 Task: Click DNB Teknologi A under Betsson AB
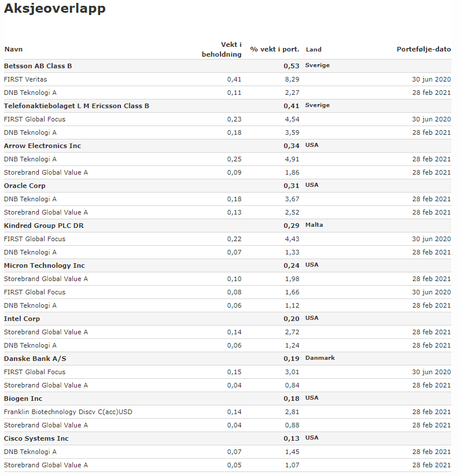point(30,93)
